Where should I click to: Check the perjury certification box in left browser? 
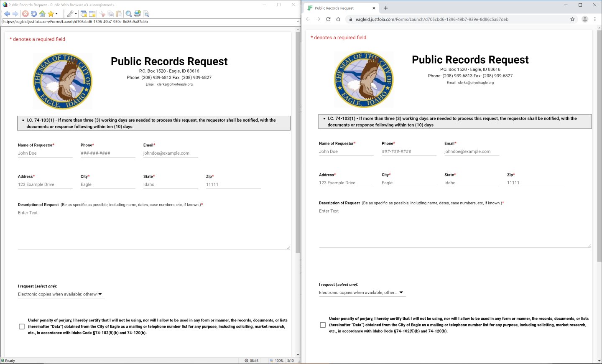[x=22, y=327]
